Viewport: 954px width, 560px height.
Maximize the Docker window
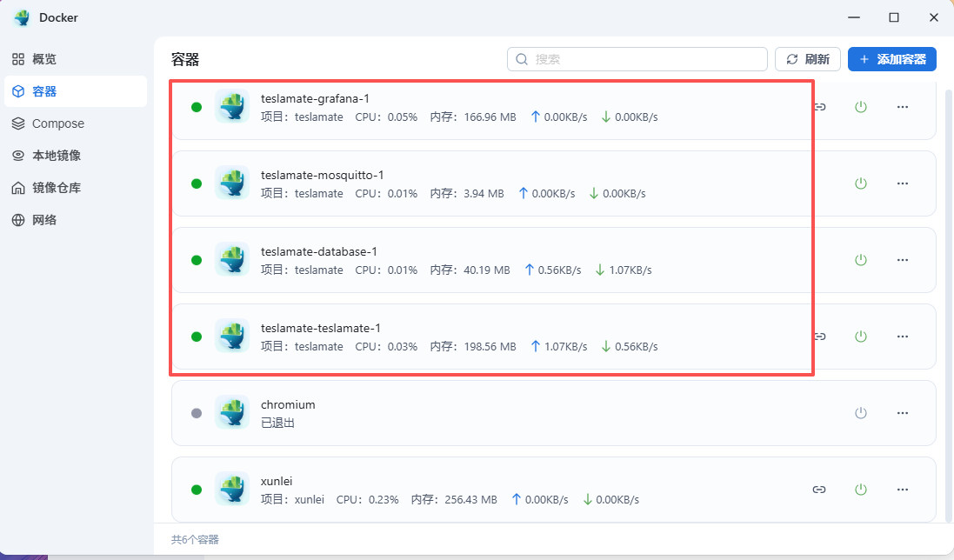894,17
